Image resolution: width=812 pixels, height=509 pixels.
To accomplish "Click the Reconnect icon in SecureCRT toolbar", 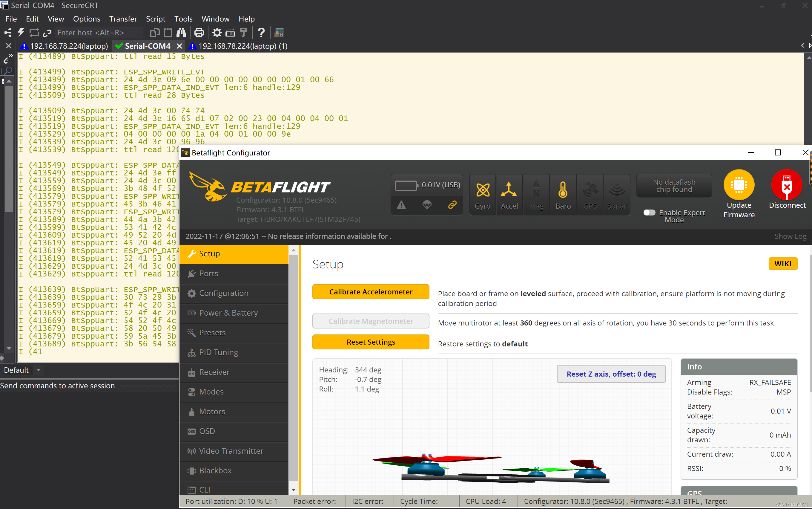I will tap(34, 33).
